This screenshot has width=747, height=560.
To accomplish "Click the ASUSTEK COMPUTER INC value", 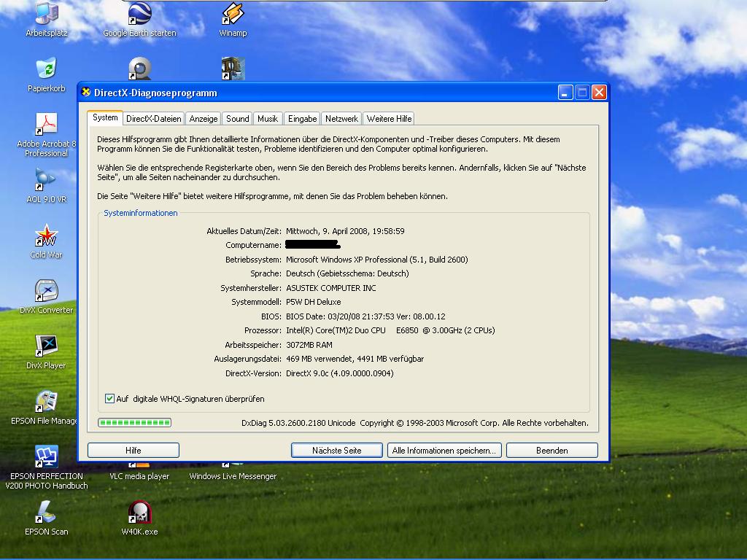I will click(x=331, y=288).
